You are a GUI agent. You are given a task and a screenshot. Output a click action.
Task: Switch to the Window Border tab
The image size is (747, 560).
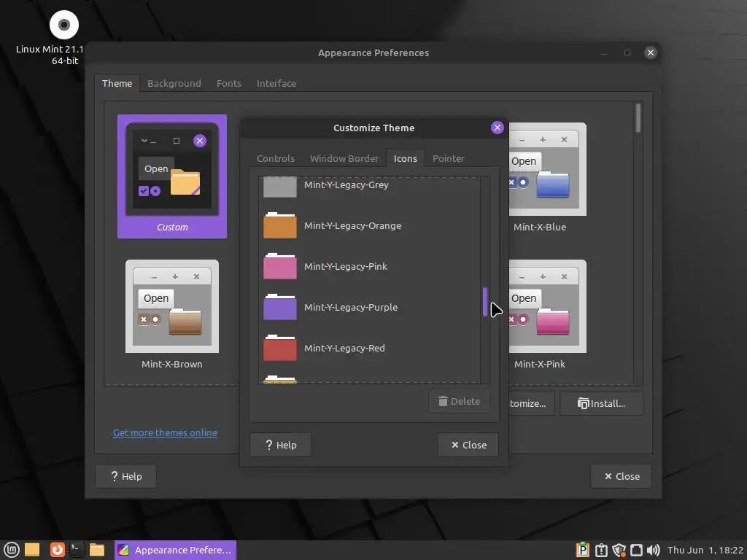pos(344,158)
